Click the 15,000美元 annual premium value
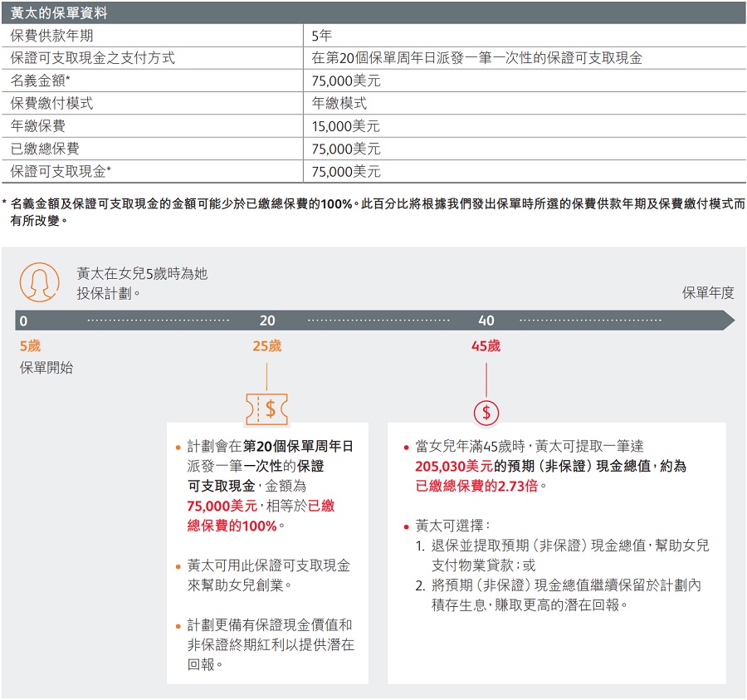This screenshot has height=700, width=747. click(345, 126)
